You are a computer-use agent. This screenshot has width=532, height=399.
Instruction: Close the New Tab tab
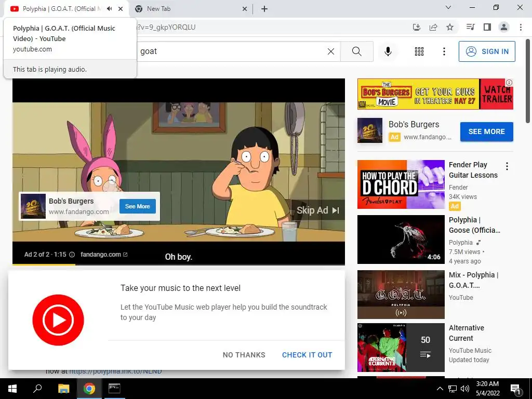(245, 9)
